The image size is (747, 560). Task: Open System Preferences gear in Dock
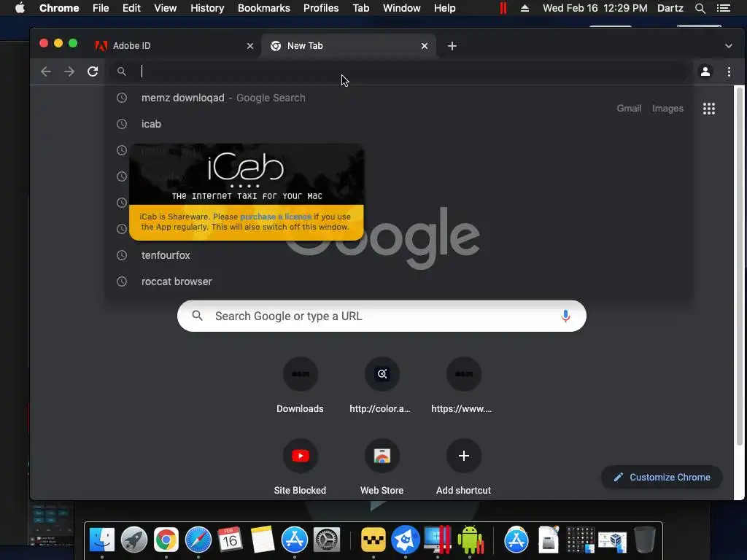point(327,540)
